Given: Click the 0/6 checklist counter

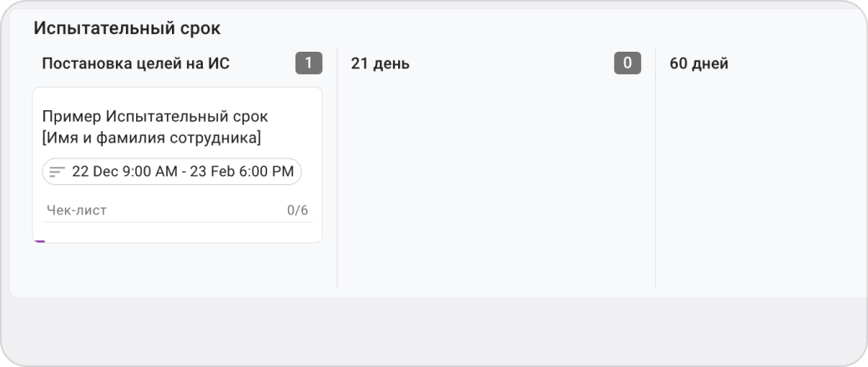Looking at the screenshot, I should tap(297, 210).
